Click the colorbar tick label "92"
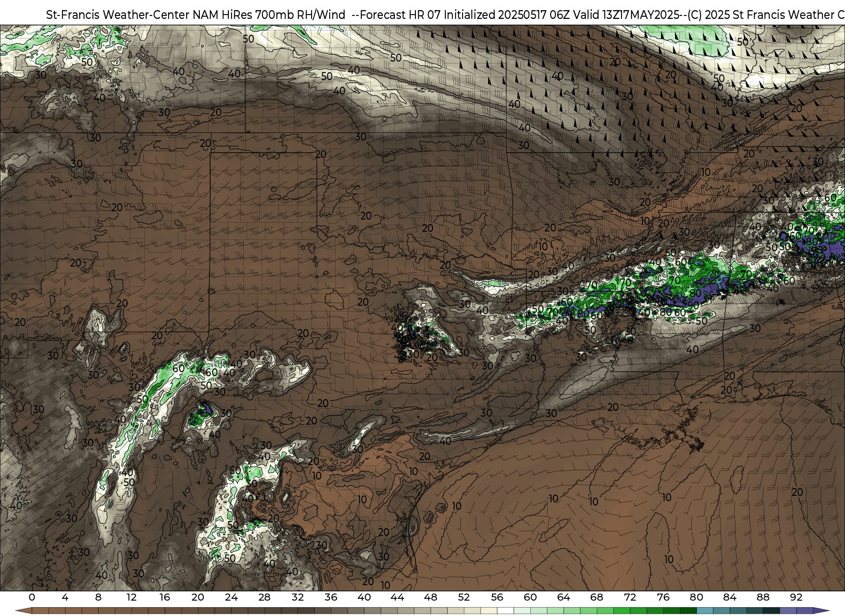Viewport: 845px width, 616px height. click(796, 598)
